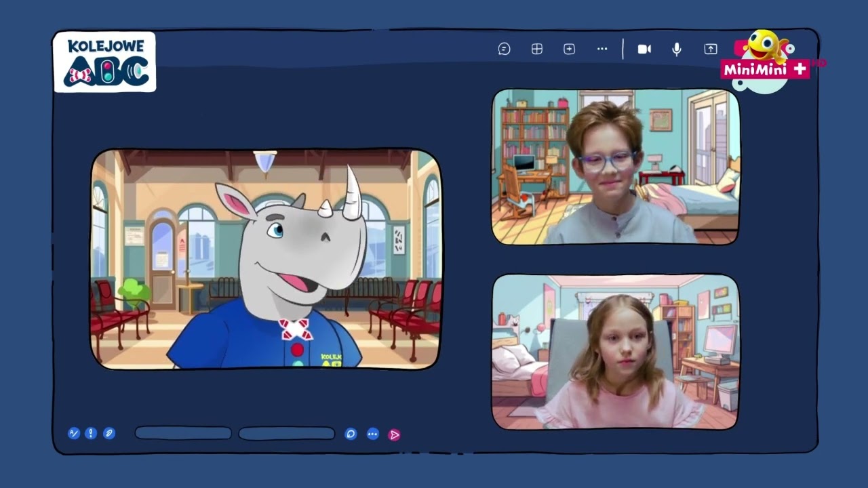Viewport: 868px width, 488px height.
Task: Click the pink send arrow button
Action: pyautogui.click(x=394, y=434)
